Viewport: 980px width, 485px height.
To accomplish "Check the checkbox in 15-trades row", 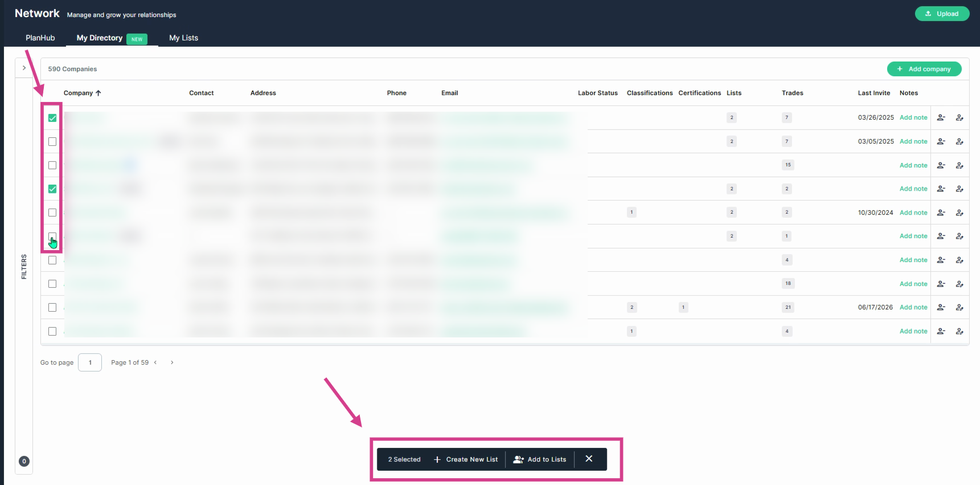I will pyautogui.click(x=52, y=165).
